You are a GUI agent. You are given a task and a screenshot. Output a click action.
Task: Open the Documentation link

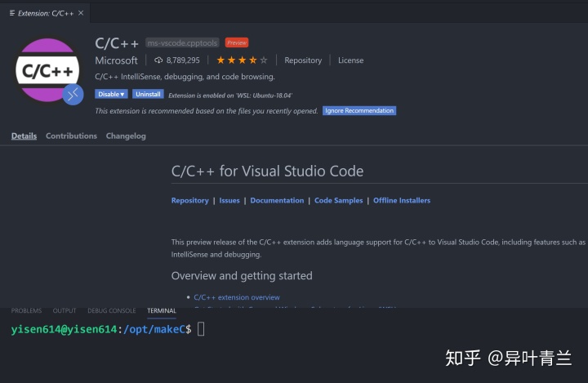(x=277, y=200)
